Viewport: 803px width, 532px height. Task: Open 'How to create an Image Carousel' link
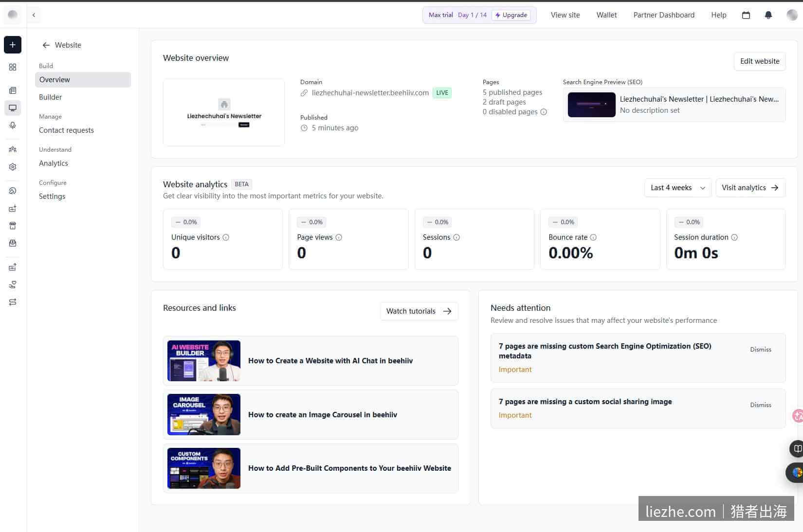323,415
